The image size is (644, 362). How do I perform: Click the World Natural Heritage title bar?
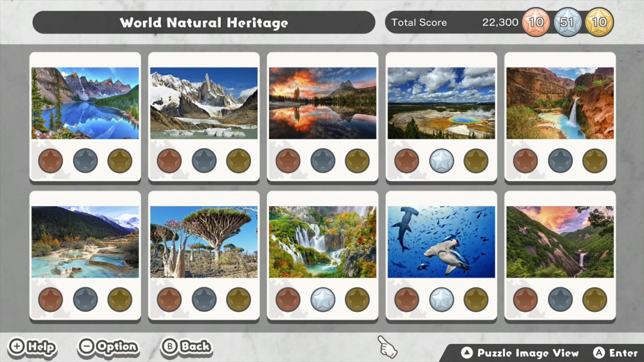coord(204,22)
